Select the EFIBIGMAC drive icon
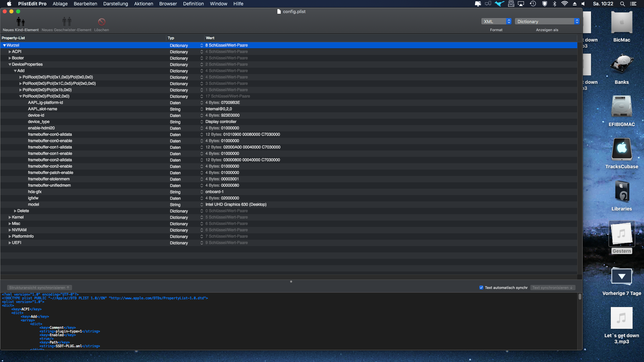Screen dimensions: 644x362 point(622,107)
